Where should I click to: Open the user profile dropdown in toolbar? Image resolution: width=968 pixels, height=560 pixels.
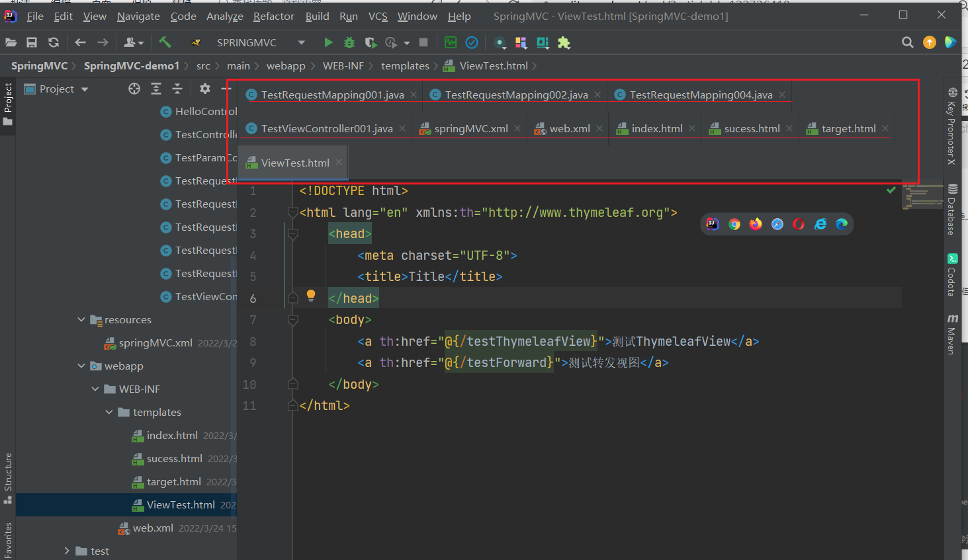pos(134,42)
